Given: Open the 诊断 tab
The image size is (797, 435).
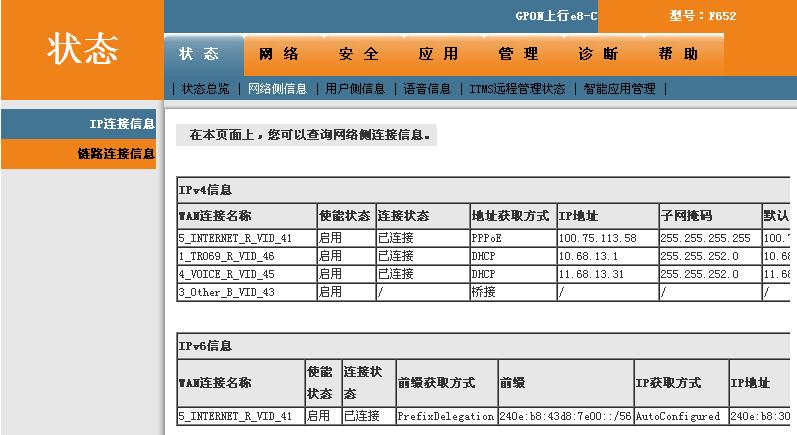Looking at the screenshot, I should click(x=598, y=54).
